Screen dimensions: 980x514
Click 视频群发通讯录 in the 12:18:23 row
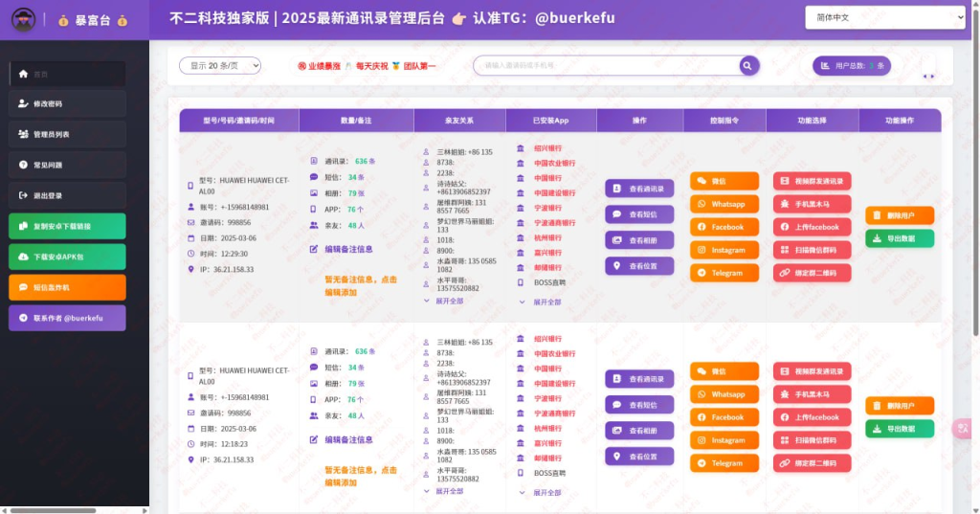click(x=812, y=371)
